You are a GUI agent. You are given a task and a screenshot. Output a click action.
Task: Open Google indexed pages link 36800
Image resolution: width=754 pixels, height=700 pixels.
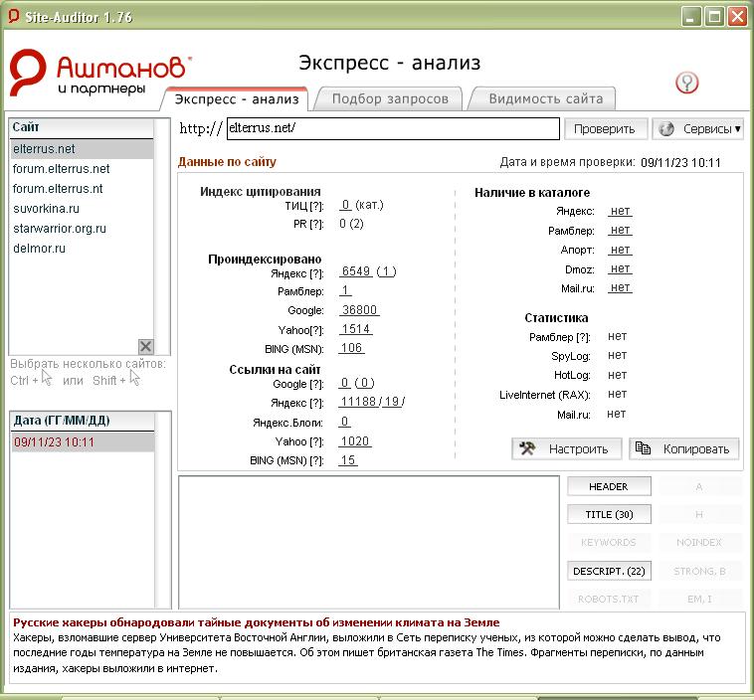[x=359, y=310]
